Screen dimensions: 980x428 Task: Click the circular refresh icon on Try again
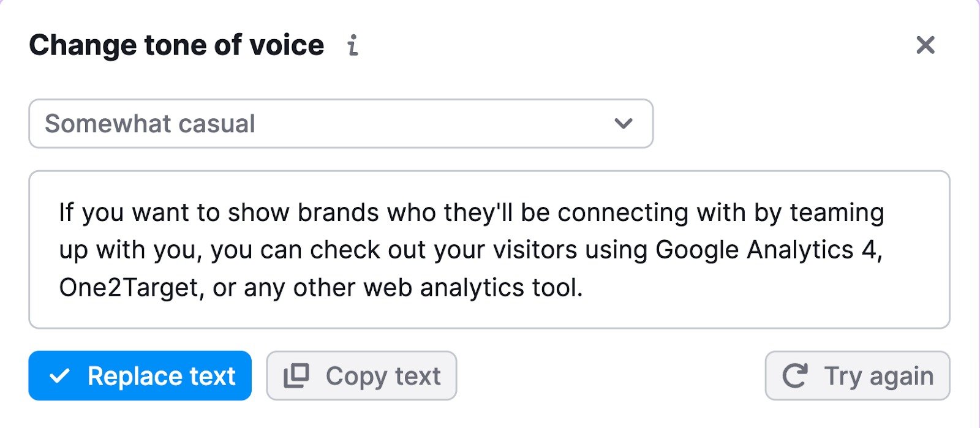click(x=796, y=375)
